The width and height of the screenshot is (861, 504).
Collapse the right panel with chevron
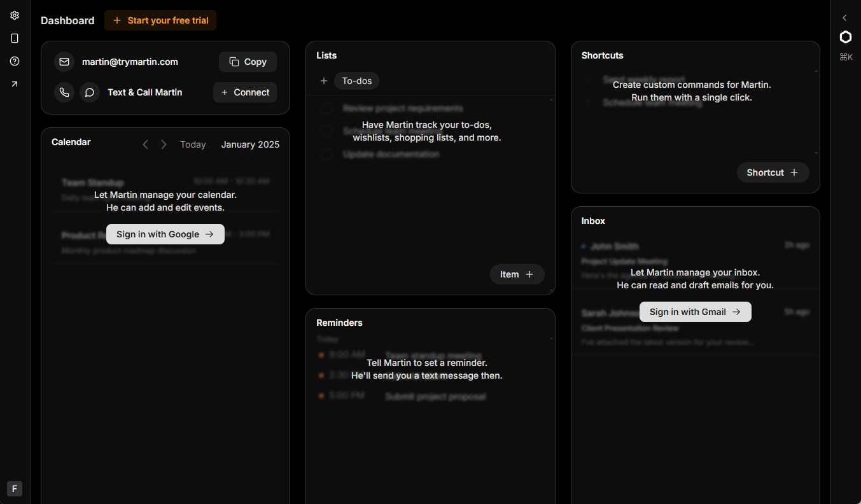click(844, 18)
